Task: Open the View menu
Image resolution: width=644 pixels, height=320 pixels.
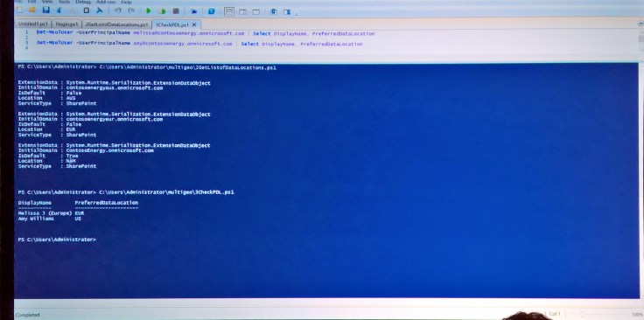Action: pos(47,2)
